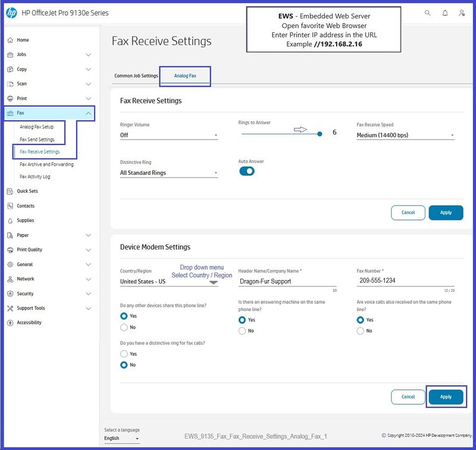
Task: Click the HP logo icon
Action: click(11, 12)
